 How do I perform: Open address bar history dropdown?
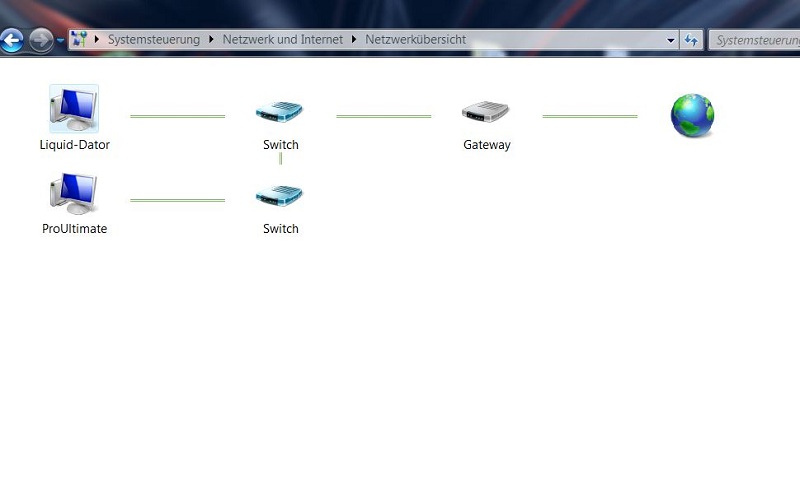(671, 40)
